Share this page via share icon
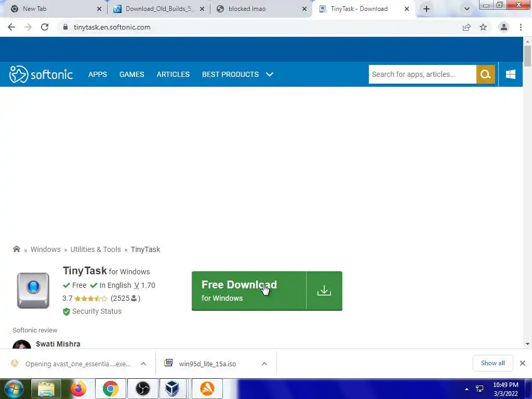The width and height of the screenshot is (532, 399). (x=467, y=27)
